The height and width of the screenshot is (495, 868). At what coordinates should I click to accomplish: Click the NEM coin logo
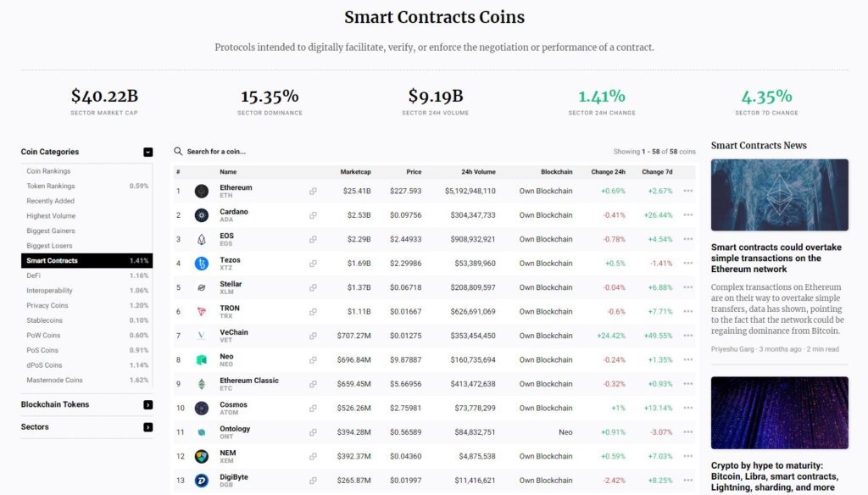(201, 456)
